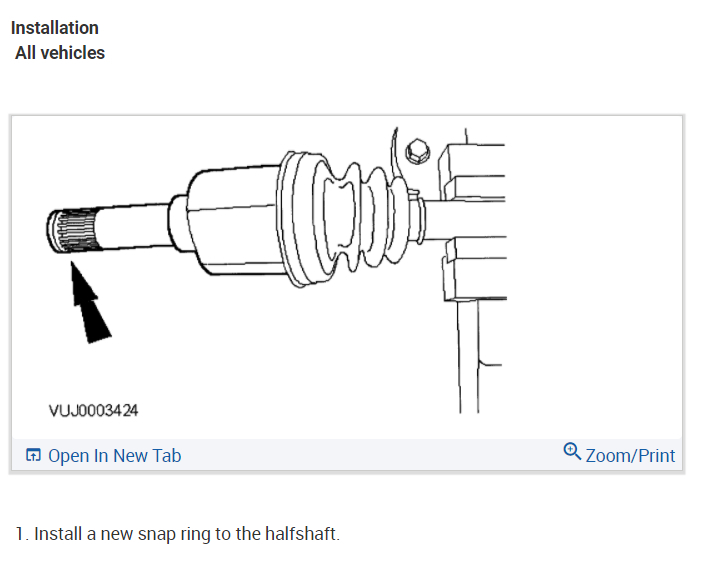Click the boot clamp near the shaft

(x=417, y=218)
